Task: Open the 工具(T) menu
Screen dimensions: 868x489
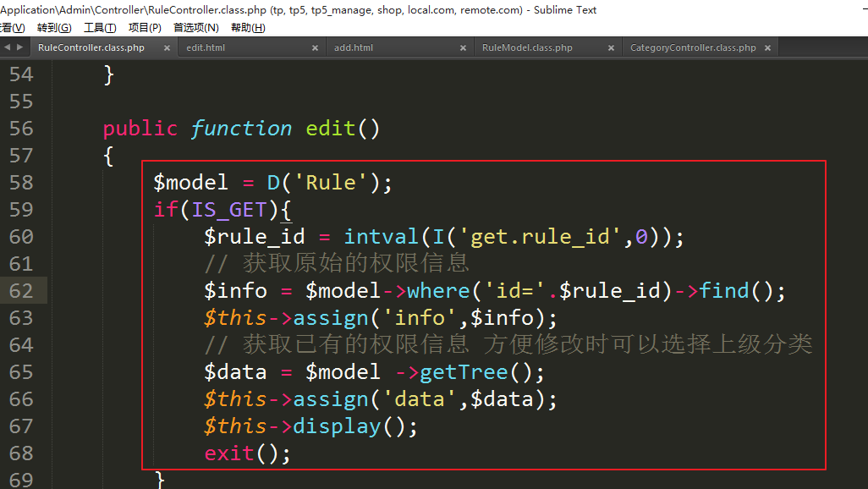Action: point(100,28)
